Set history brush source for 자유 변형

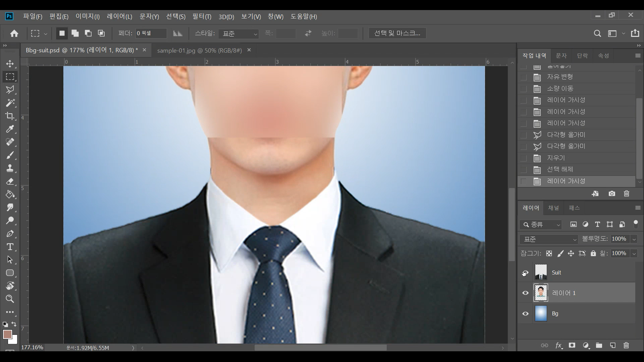pos(524,77)
